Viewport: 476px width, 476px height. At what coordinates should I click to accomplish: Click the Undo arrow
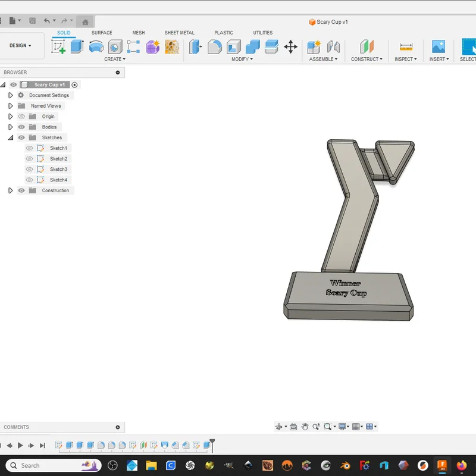point(47,21)
